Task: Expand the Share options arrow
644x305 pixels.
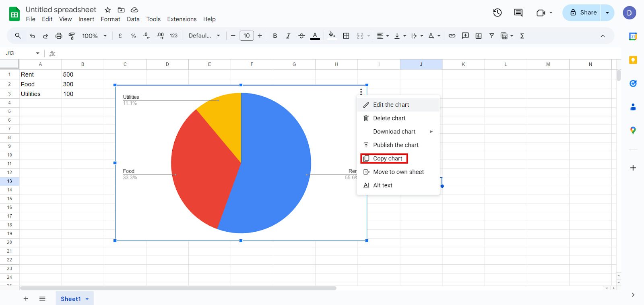Action: 607,12
